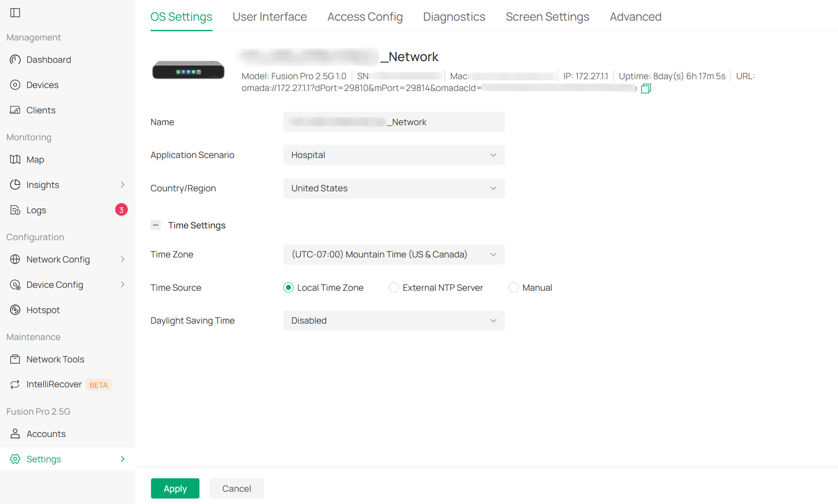Open the Application Scenario dropdown

click(394, 155)
